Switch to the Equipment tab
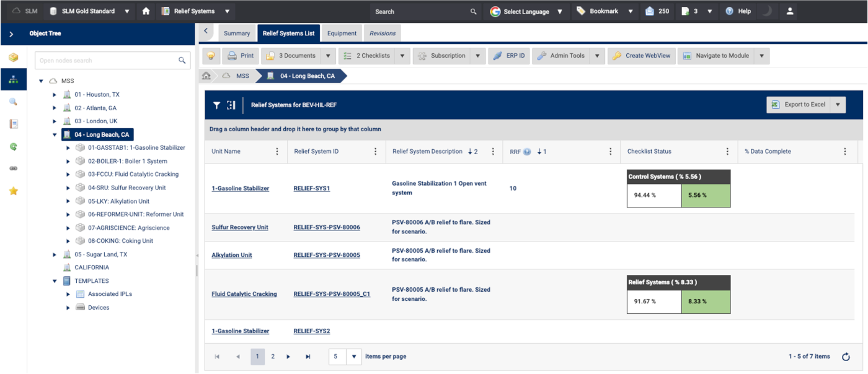868x374 pixels. tap(342, 33)
